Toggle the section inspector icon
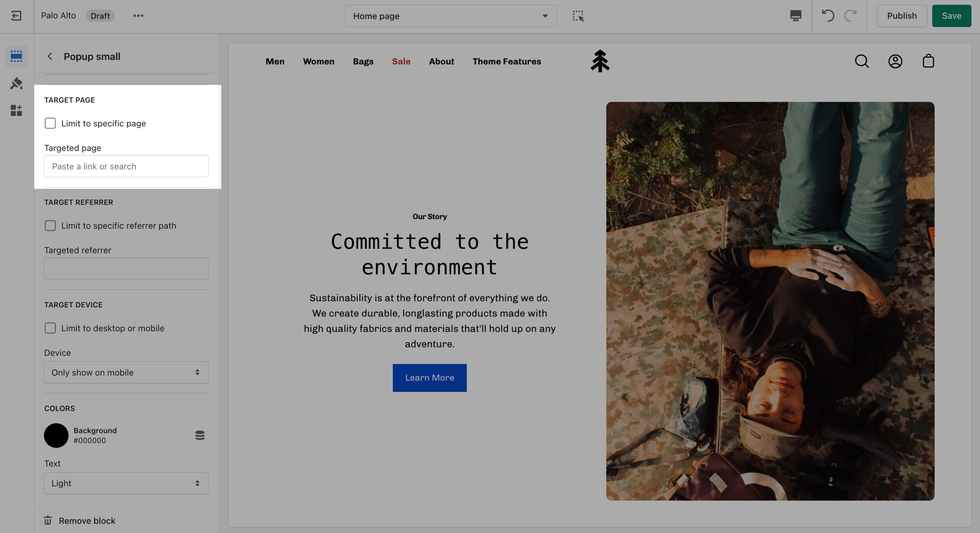The image size is (980, 533). pyautogui.click(x=578, y=16)
